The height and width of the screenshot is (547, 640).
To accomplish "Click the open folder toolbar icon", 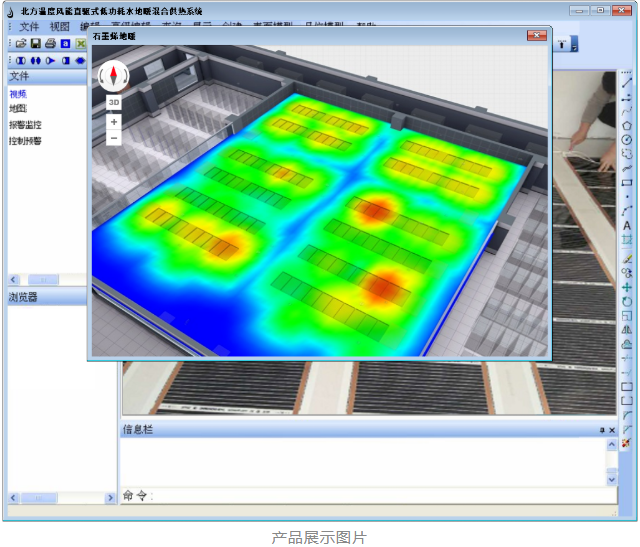I will pyautogui.click(x=22, y=44).
